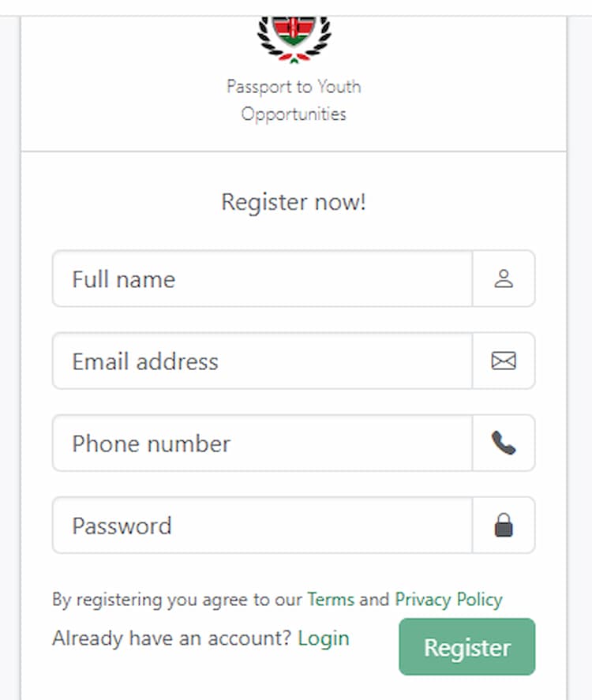The width and height of the screenshot is (592, 700).
Task: Click the Register now heading
Action: coord(294,202)
